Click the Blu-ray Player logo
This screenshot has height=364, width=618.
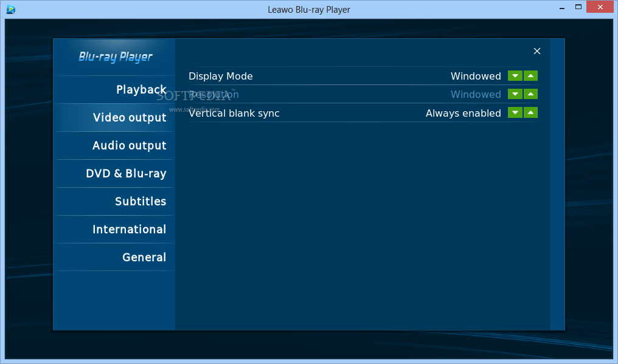tap(116, 57)
